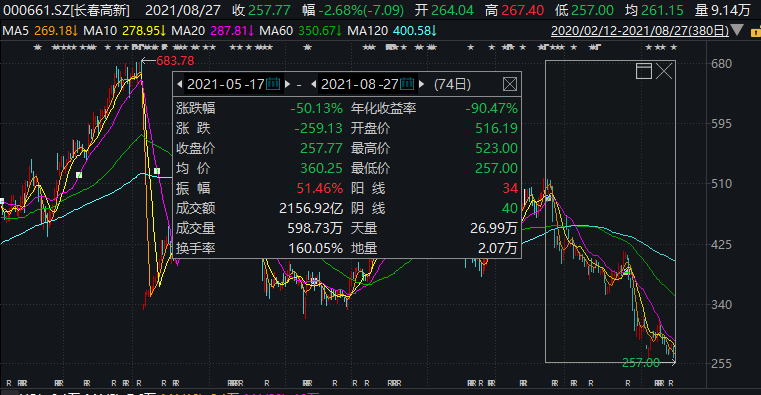Viewport: 761px width, 395px height.
Task: Click the 成交量 598.73万 value
Action: [x=315, y=228]
